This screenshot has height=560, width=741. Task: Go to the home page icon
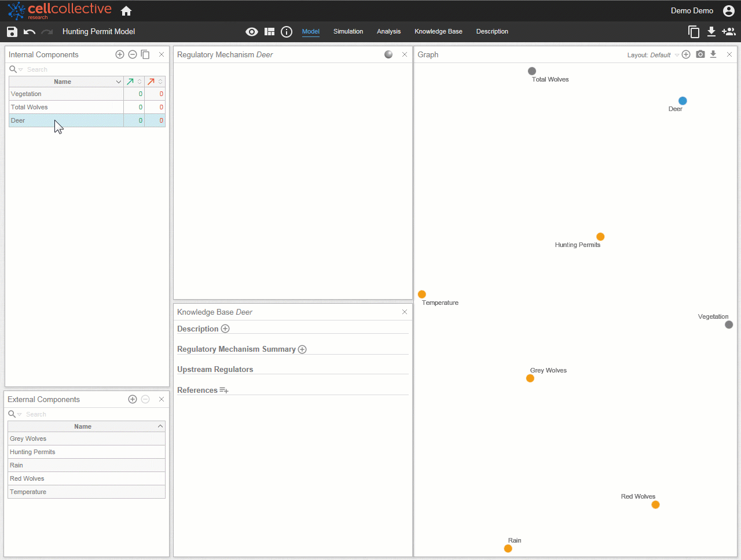(x=126, y=10)
